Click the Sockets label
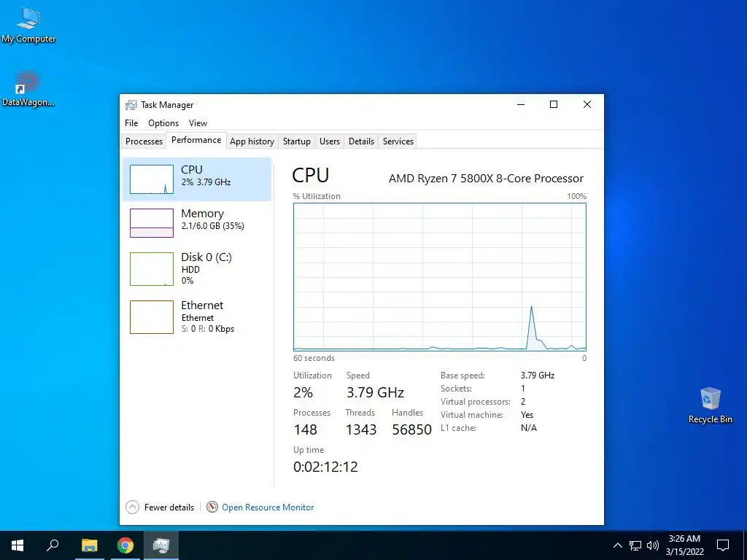The image size is (747, 560). click(456, 389)
